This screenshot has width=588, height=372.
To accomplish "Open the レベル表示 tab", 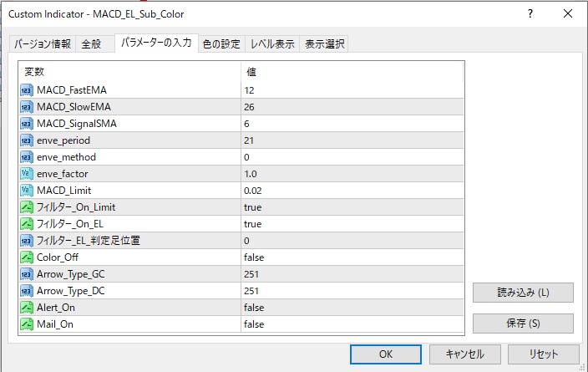I will tap(272, 44).
